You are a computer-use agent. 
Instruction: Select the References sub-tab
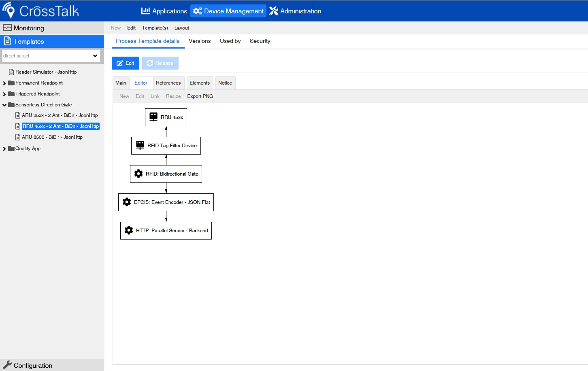[168, 83]
